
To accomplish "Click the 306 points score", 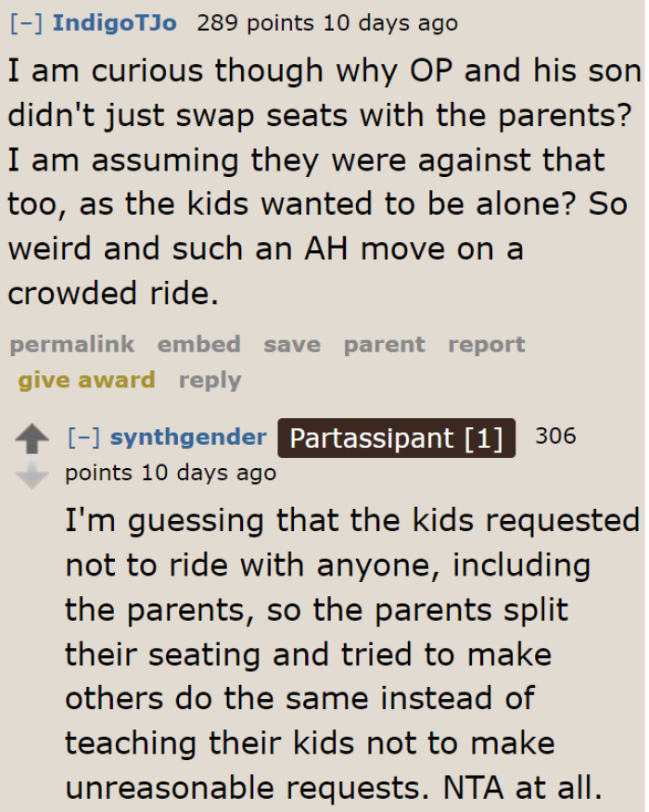I will (555, 438).
